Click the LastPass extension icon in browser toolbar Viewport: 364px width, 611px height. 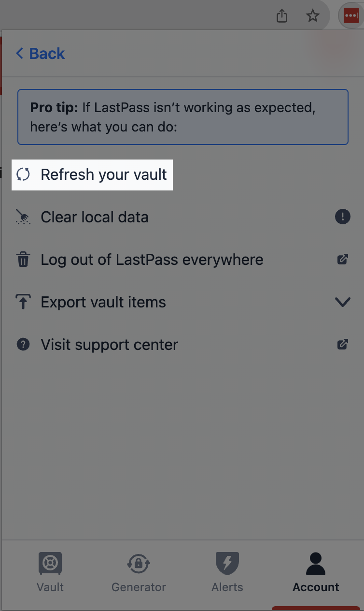(351, 16)
